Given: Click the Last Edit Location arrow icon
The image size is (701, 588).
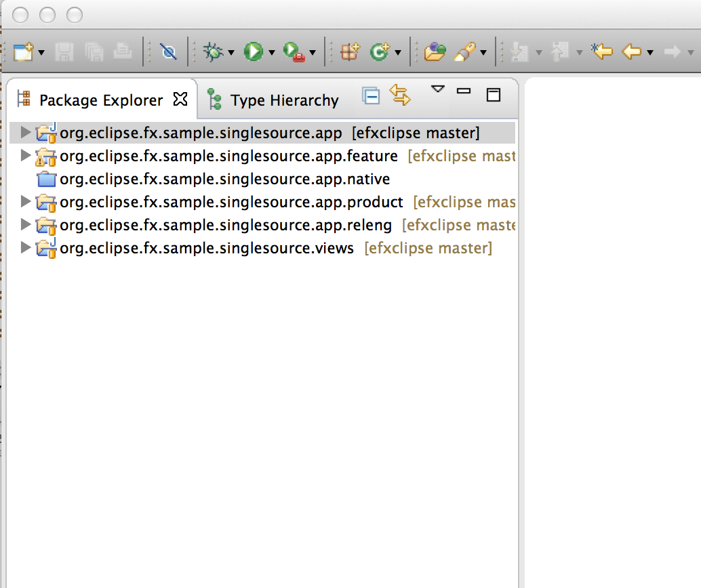Looking at the screenshot, I should pyautogui.click(x=601, y=51).
